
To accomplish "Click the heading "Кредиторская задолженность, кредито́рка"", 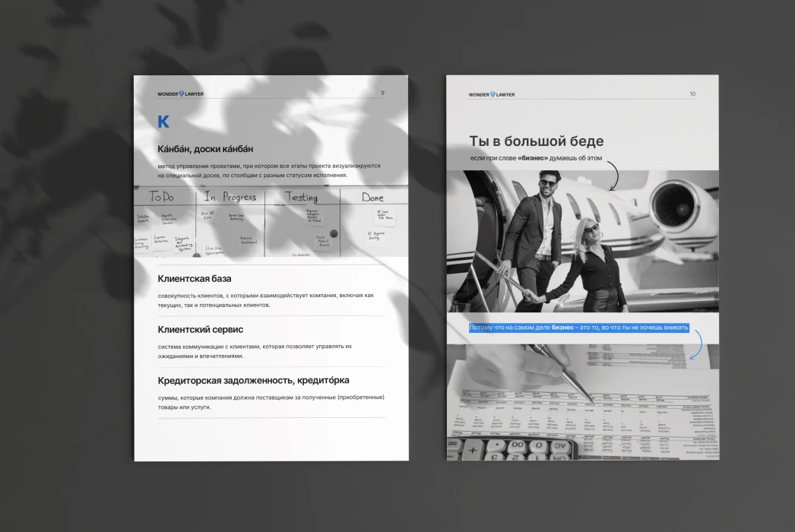I will click(254, 380).
